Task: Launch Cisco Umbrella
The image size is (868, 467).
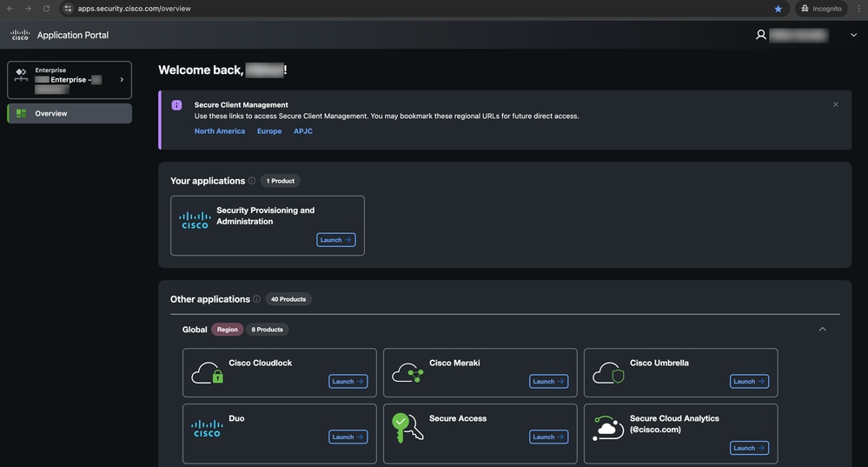Action: 749,381
